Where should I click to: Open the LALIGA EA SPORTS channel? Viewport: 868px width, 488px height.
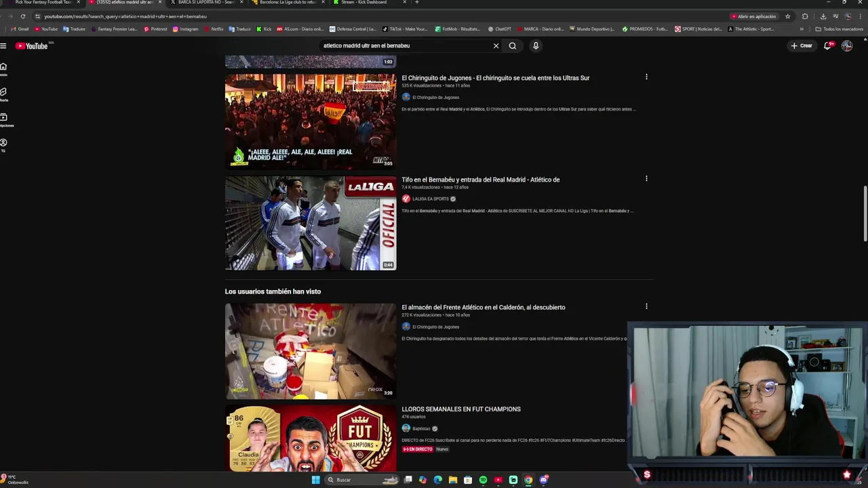click(x=431, y=199)
